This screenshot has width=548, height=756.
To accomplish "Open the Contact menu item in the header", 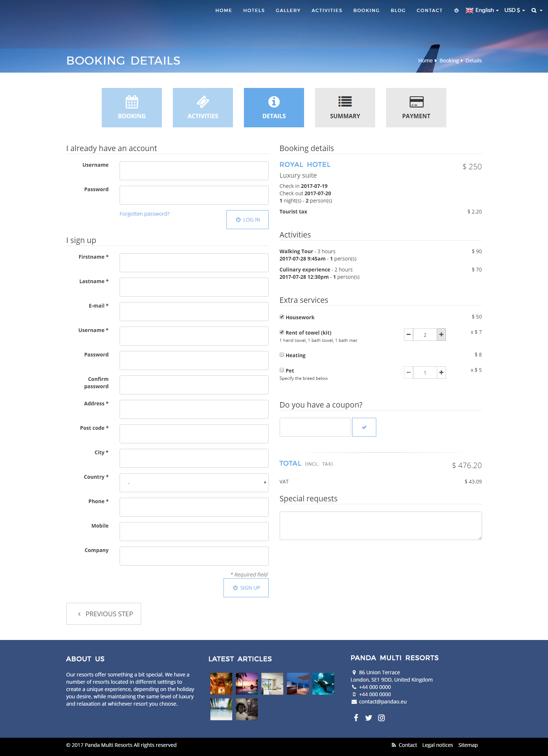I will [430, 11].
